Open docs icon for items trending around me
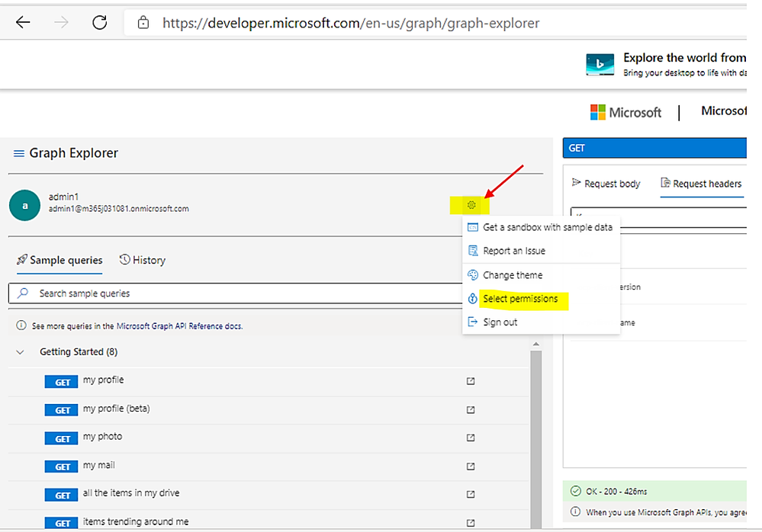 [471, 523]
